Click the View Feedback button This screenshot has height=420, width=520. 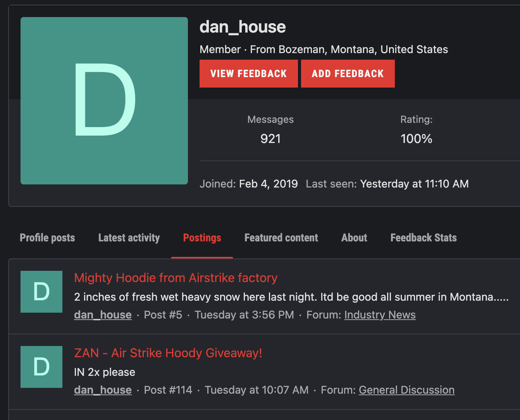pos(249,74)
